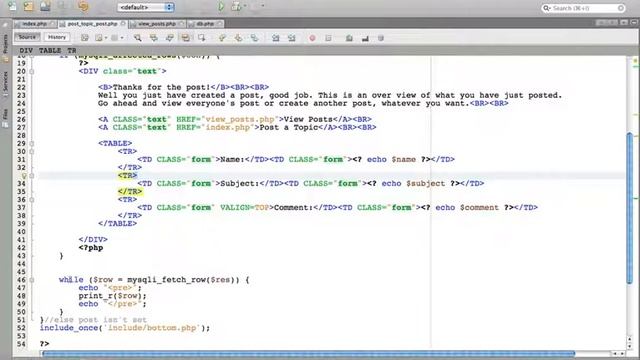Toggle Highlight Search in editor toolbar
Viewport: 640px width, 360px height.
pyautogui.click(x=185, y=38)
